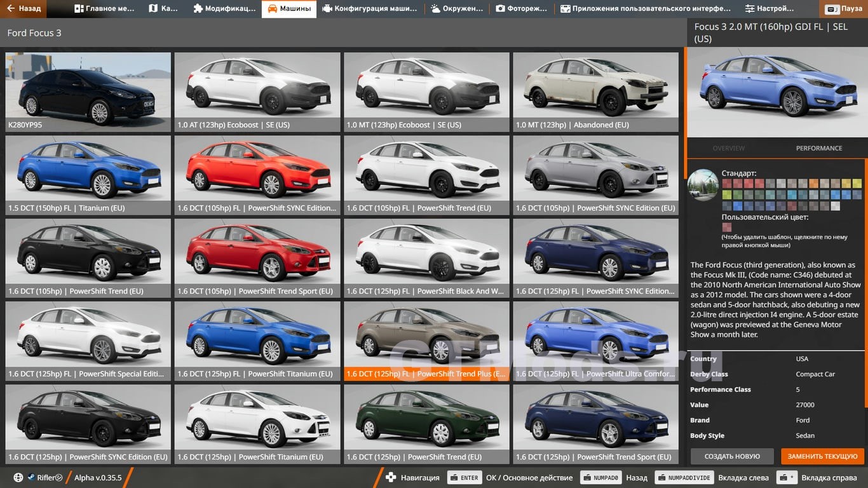This screenshot has height=488, width=868.
Task: Click the ЗАМЕНИТЬ ТЕКУЩУЮ button
Action: (x=823, y=456)
